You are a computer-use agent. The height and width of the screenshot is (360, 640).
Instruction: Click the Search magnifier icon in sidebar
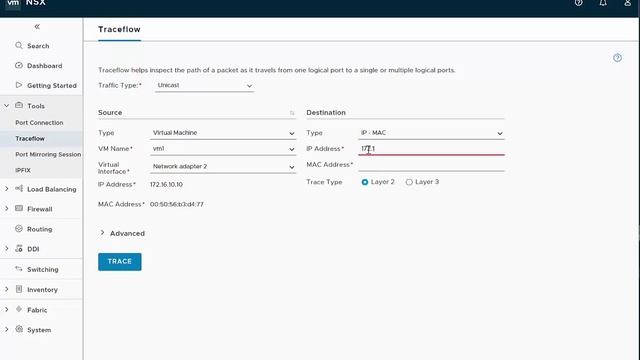pyautogui.click(x=19, y=45)
